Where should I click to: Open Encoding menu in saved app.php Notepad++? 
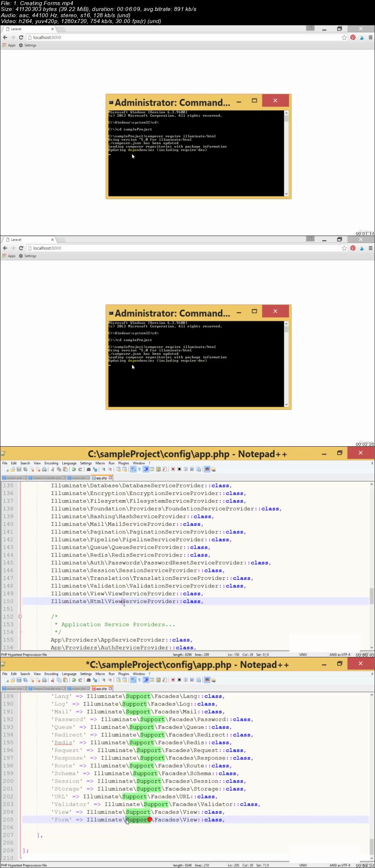click(51, 463)
